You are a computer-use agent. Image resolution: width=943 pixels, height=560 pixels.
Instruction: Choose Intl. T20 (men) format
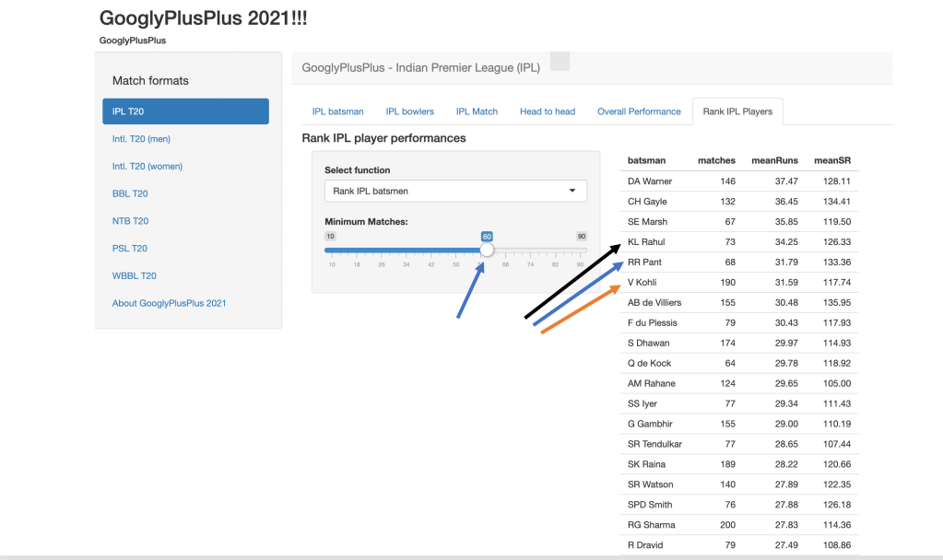pyautogui.click(x=141, y=139)
